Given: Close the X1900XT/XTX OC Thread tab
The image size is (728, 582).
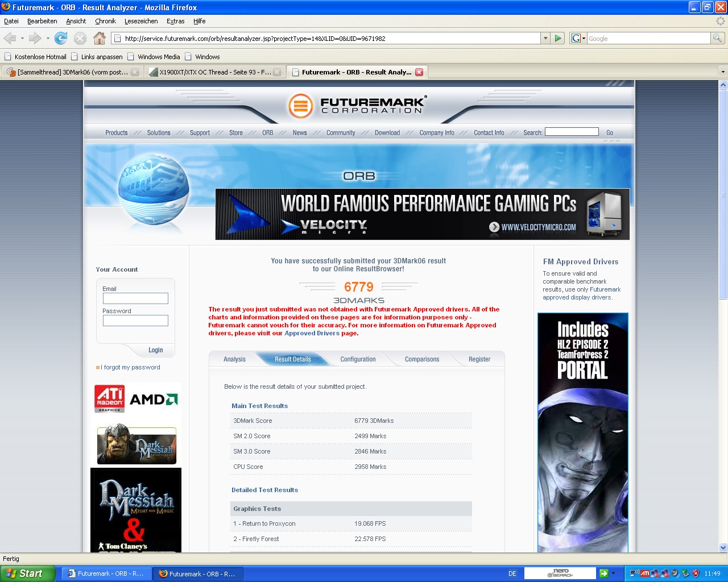Looking at the screenshot, I should (277, 72).
